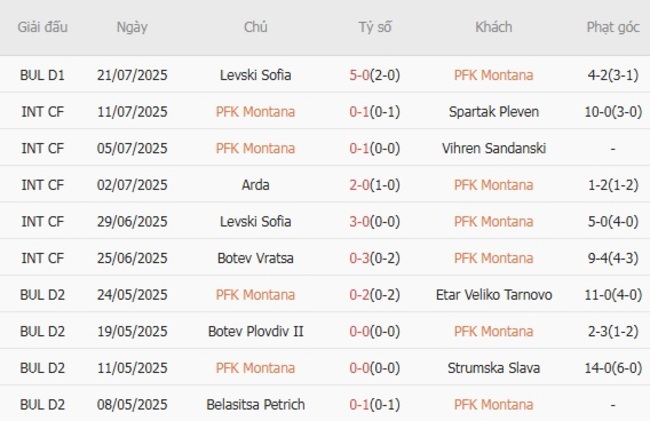The width and height of the screenshot is (650, 421).
Task: Open the Arda team page link
Action: point(255,185)
